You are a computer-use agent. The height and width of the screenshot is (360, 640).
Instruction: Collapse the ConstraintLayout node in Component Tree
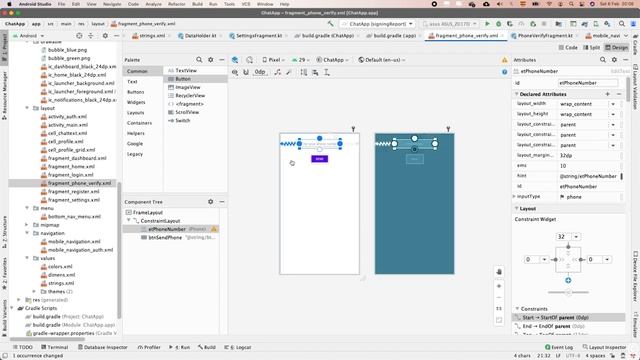pyautogui.click(x=129, y=220)
